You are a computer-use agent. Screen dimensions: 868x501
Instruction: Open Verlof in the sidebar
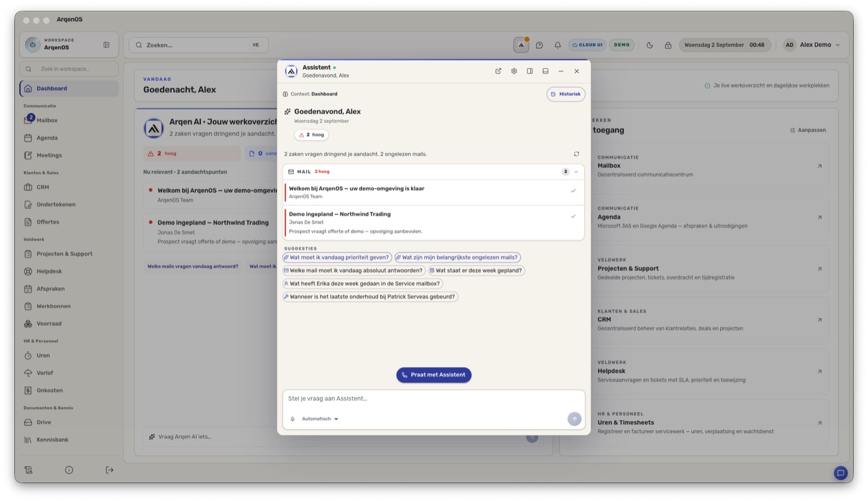point(69,373)
